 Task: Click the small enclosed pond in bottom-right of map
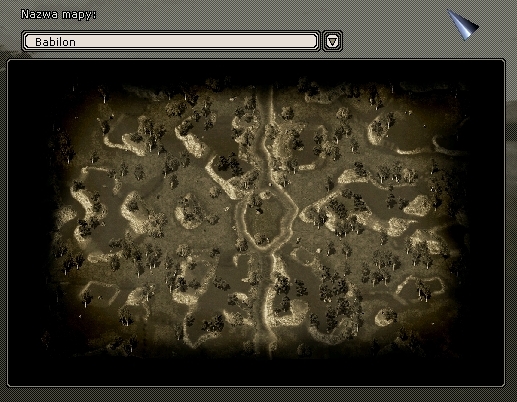pyautogui.click(x=421, y=288)
